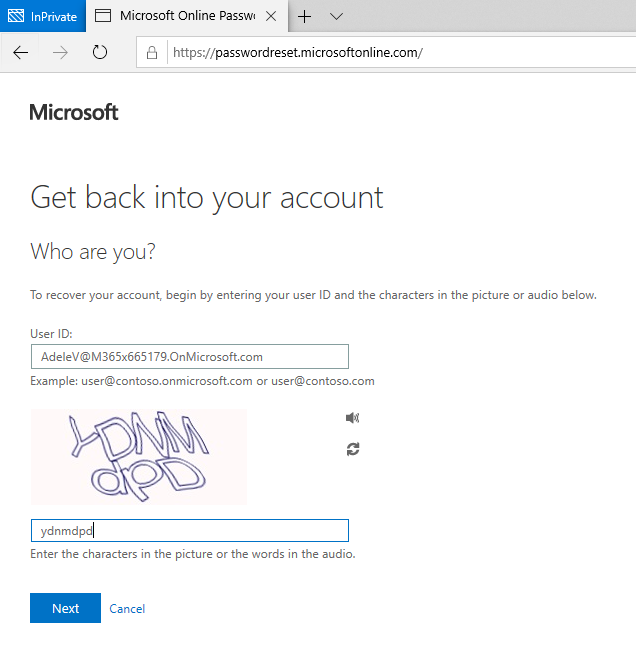
Task: Click the browser forward arrow
Action: [x=60, y=52]
